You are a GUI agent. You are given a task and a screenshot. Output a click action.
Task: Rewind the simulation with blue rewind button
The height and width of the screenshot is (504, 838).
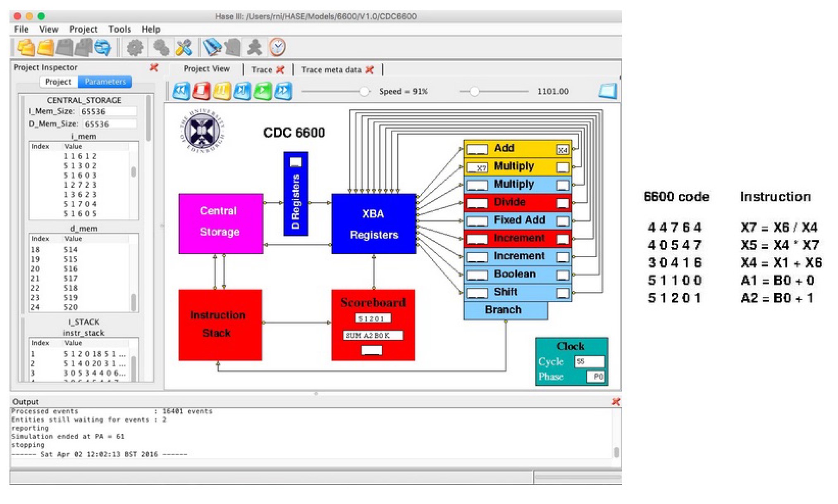[x=181, y=91]
